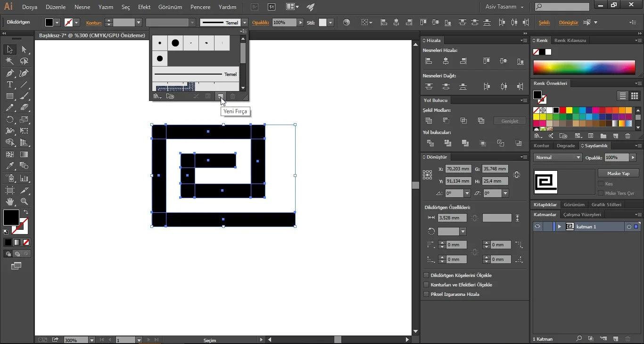Click the Dönüştür link in control bar
Screen dimensions: 644x344
[568, 23]
